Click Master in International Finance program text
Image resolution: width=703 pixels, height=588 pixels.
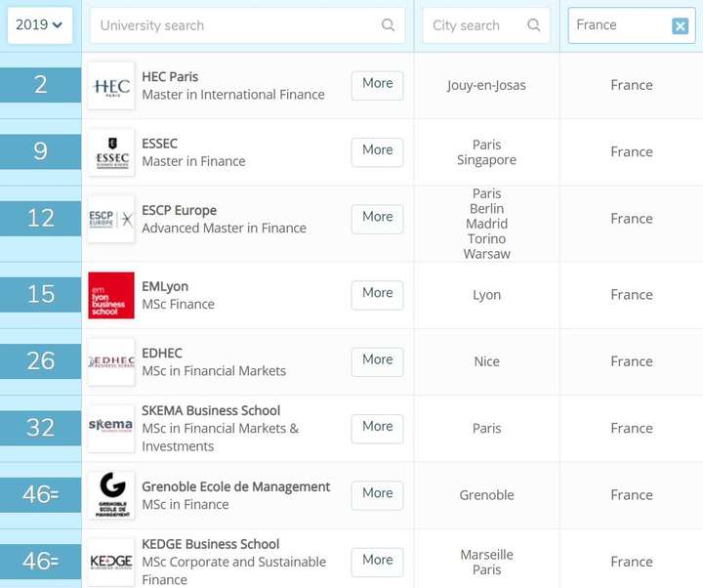233,95
